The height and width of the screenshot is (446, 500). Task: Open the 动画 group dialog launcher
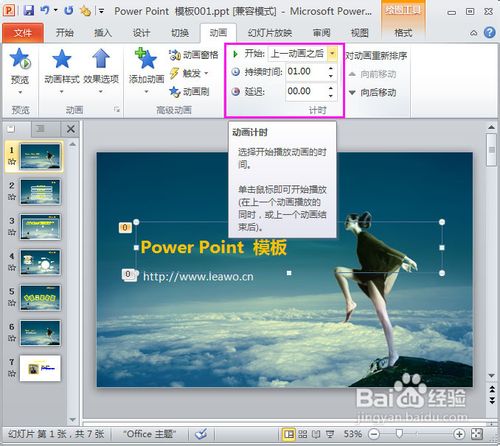coord(116,109)
